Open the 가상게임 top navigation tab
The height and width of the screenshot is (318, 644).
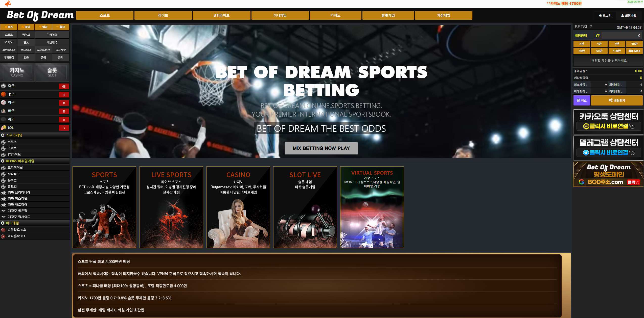[x=444, y=15]
